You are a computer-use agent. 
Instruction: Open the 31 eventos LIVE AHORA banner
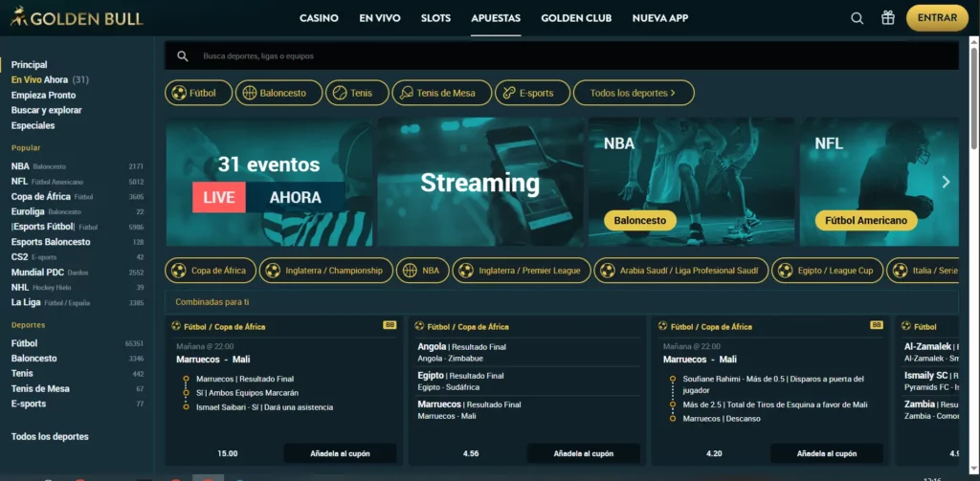coord(269,182)
